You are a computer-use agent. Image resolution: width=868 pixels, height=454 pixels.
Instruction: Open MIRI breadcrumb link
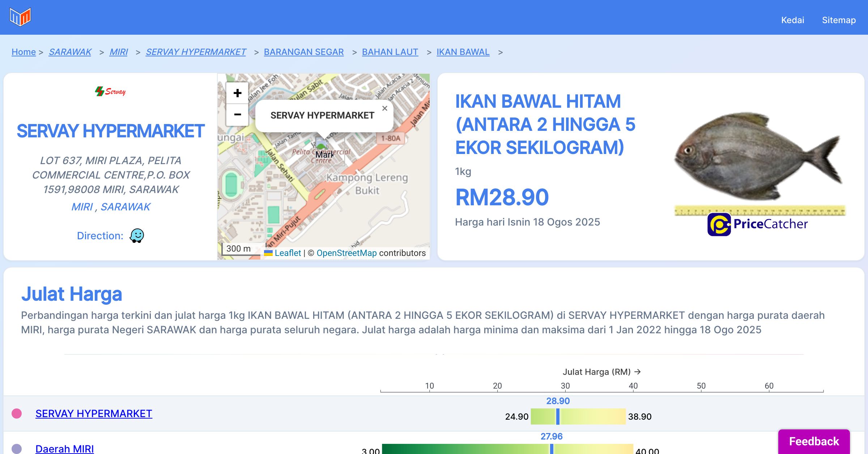(x=119, y=52)
